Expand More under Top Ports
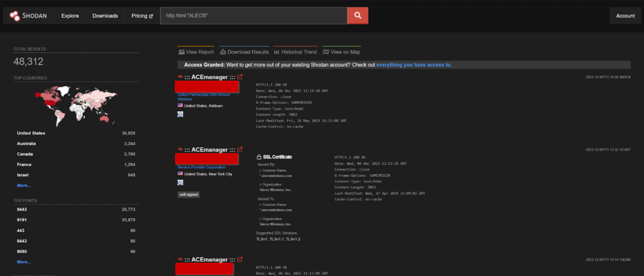 pyautogui.click(x=24, y=262)
